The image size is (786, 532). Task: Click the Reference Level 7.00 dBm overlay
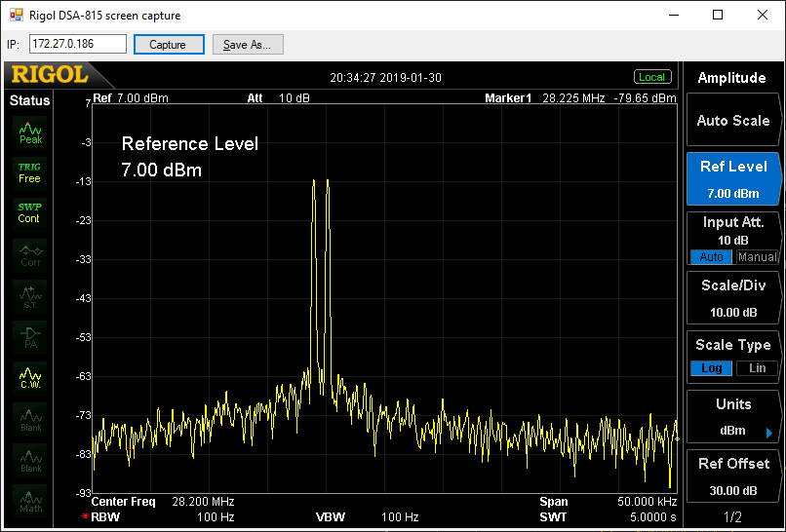coord(189,157)
